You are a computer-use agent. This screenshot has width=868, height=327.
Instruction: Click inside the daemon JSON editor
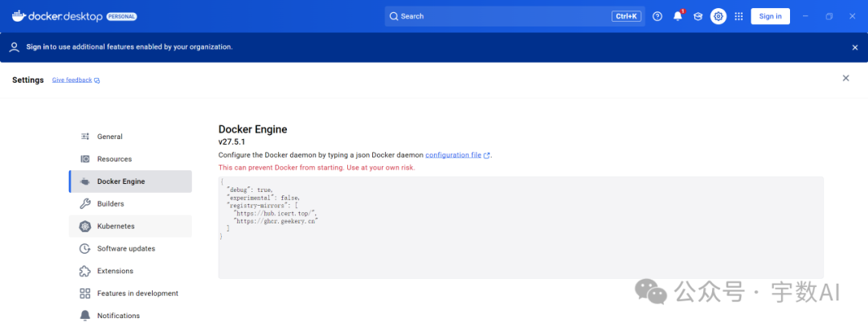[521, 227]
